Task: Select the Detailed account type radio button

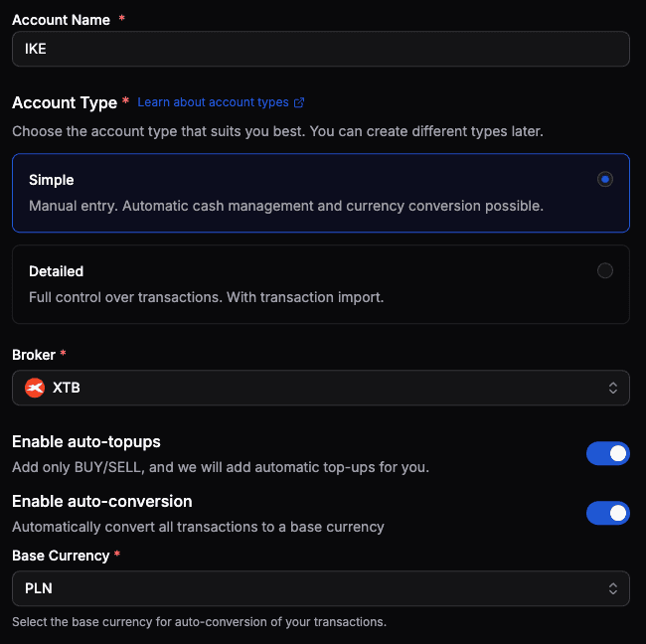Action: pyautogui.click(x=604, y=270)
